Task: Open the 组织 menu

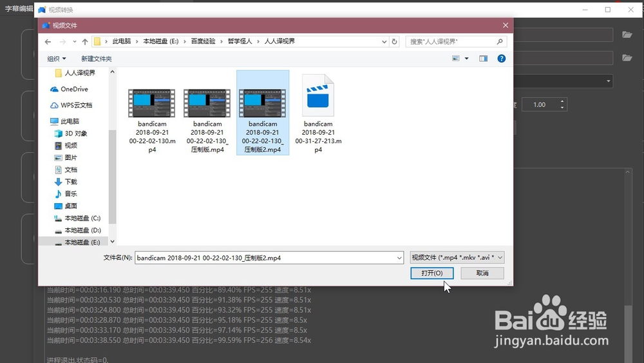Action: pos(56,59)
